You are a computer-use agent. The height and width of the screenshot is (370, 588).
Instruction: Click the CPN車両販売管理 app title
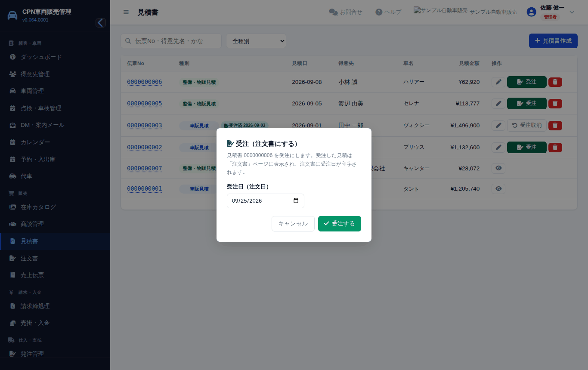pos(47,12)
